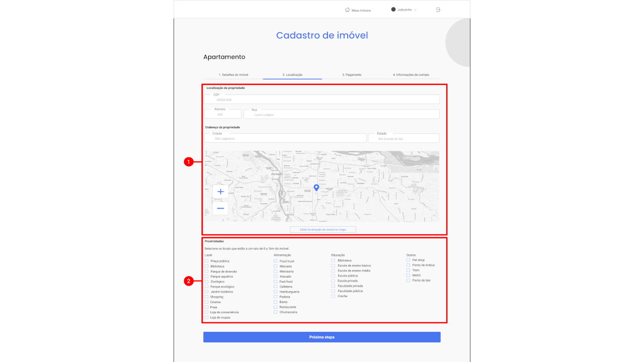Viewport: 644px width, 362px height.
Task: Click into the Rua address field
Action: coord(341,115)
